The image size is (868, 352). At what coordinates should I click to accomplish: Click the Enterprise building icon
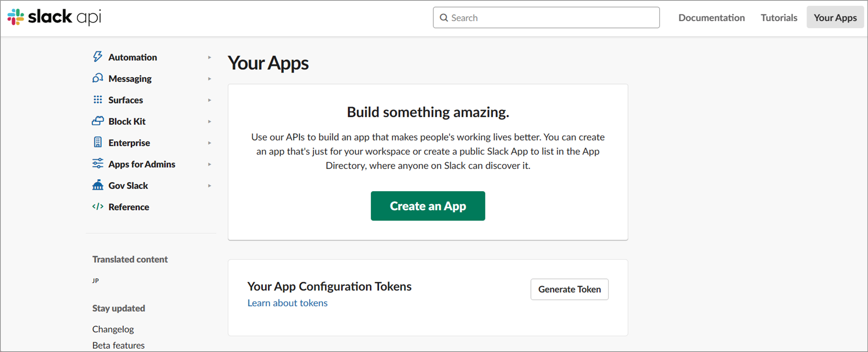click(x=97, y=142)
